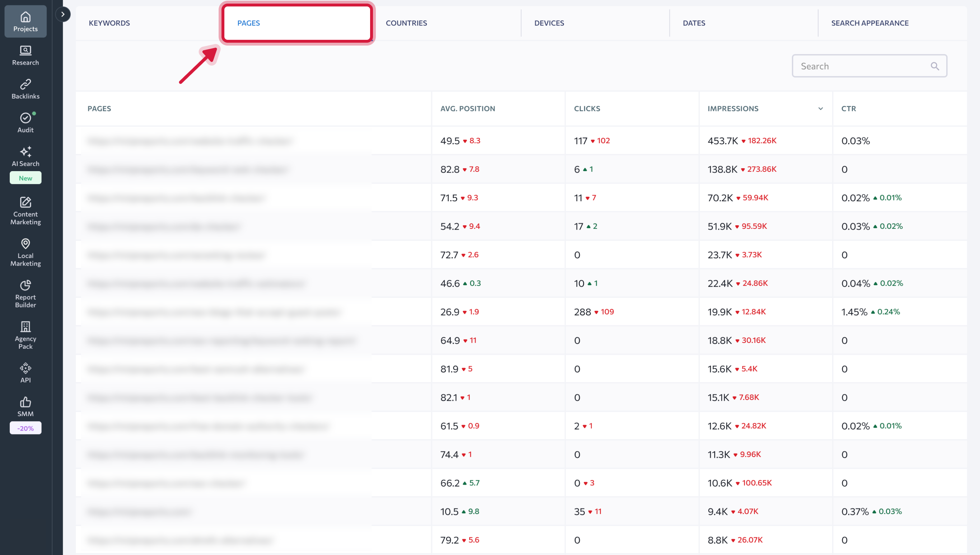Open the Agency Pack section
The width and height of the screenshot is (980, 555).
pos(25,335)
